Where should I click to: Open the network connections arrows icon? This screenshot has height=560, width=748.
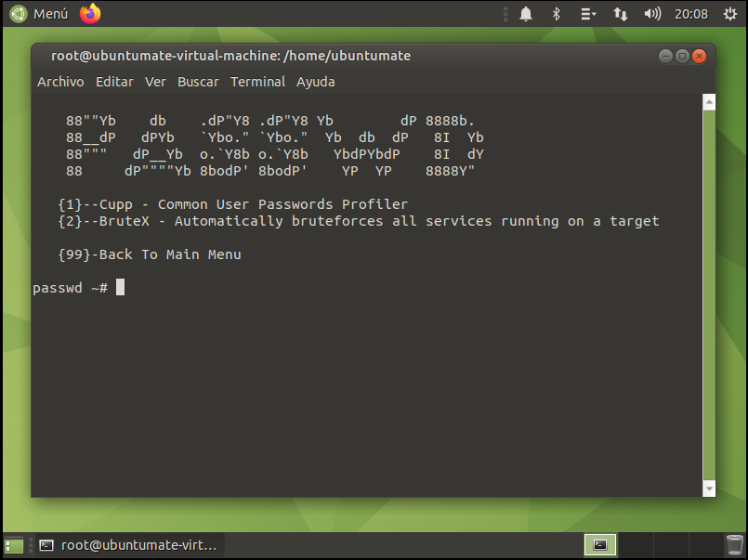[620, 14]
